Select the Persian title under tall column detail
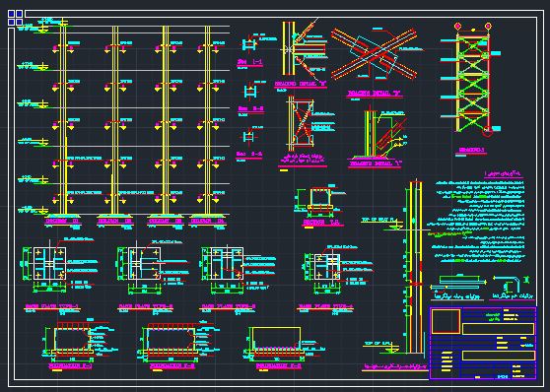The height and width of the screenshot is (392, 550). (395, 366)
